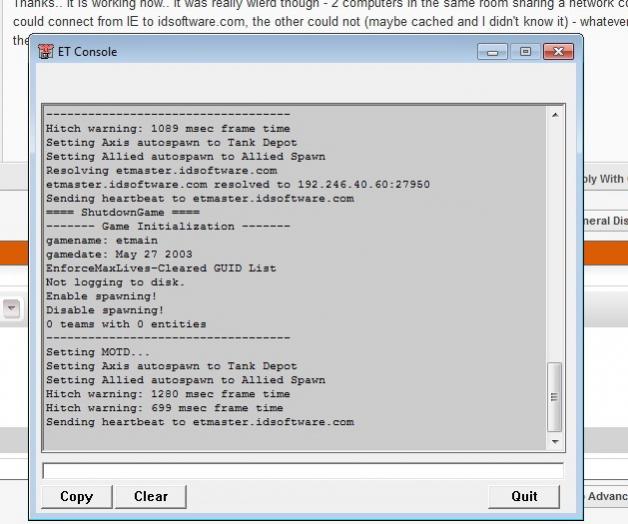628x524 pixels.
Task: Click the ET Console title bar icon
Action: (45, 51)
